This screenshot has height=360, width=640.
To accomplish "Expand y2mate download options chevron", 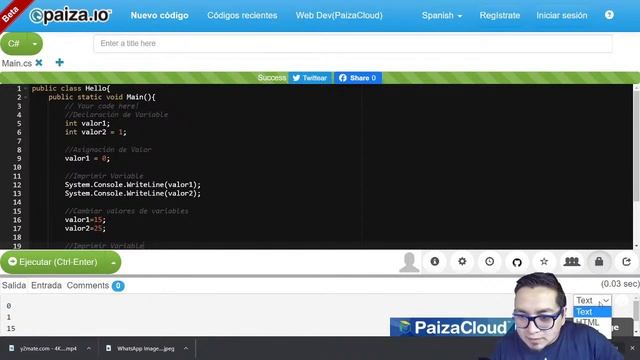I will pos(89,348).
